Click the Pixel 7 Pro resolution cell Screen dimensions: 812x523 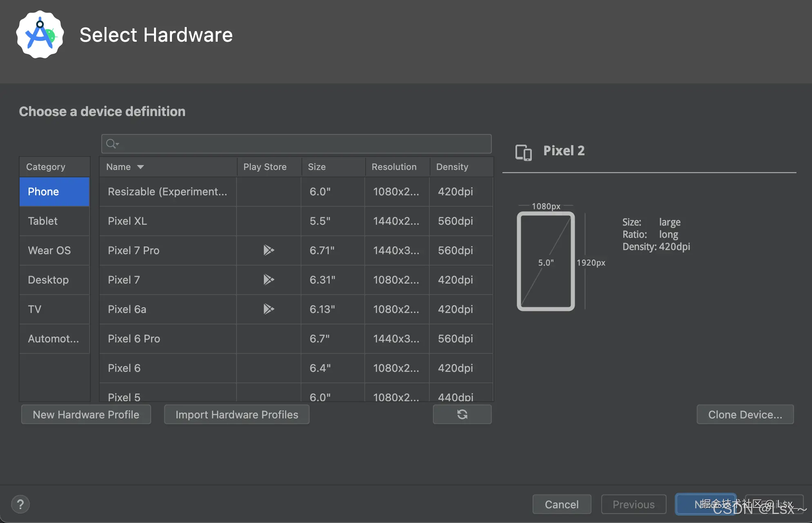tap(397, 250)
